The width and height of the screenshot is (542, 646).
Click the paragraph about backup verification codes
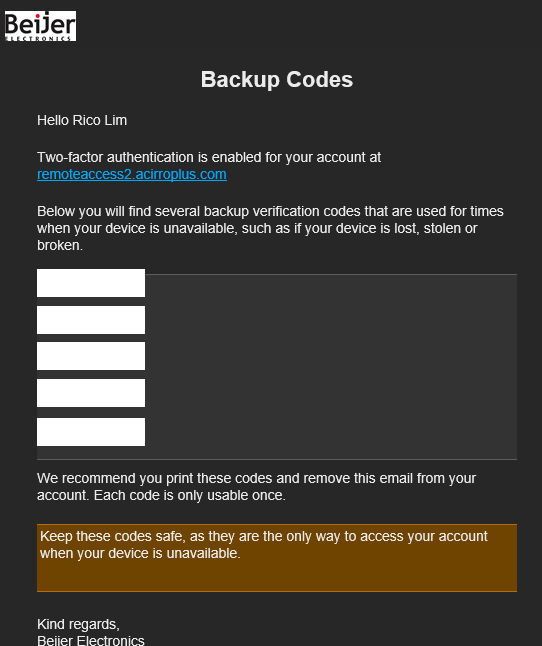[x=270, y=228]
